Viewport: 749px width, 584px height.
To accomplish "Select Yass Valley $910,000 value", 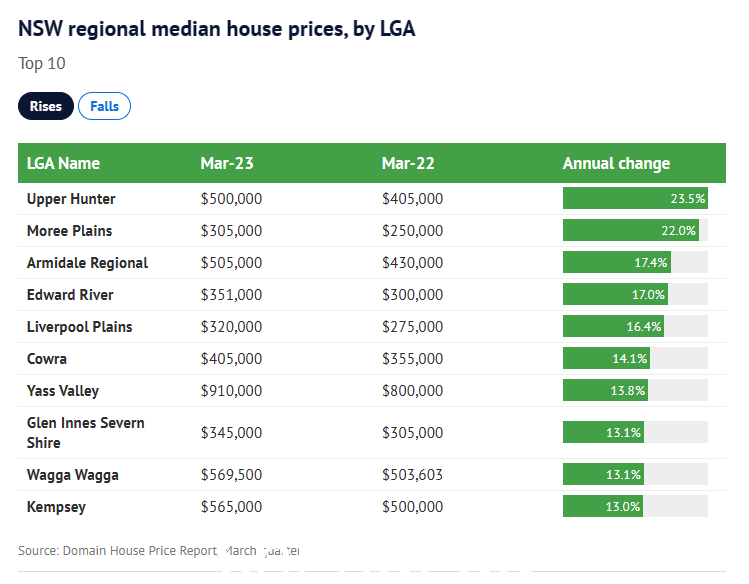I will [231, 391].
